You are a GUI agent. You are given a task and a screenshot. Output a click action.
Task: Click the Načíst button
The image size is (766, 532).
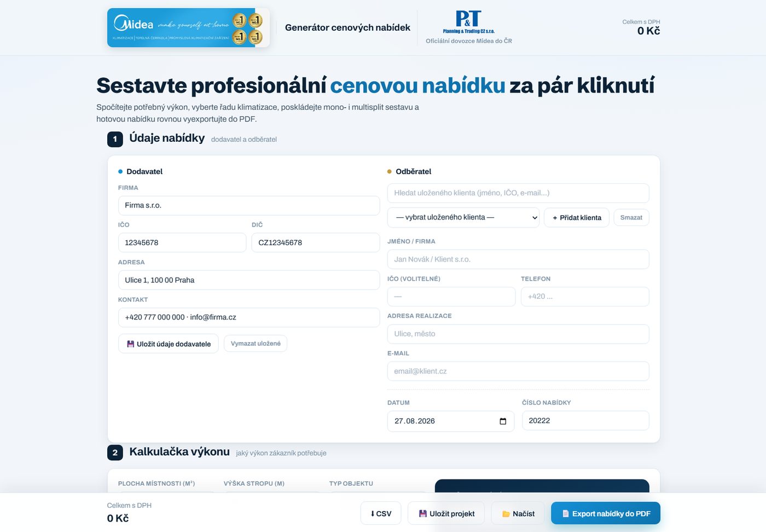coord(518,513)
